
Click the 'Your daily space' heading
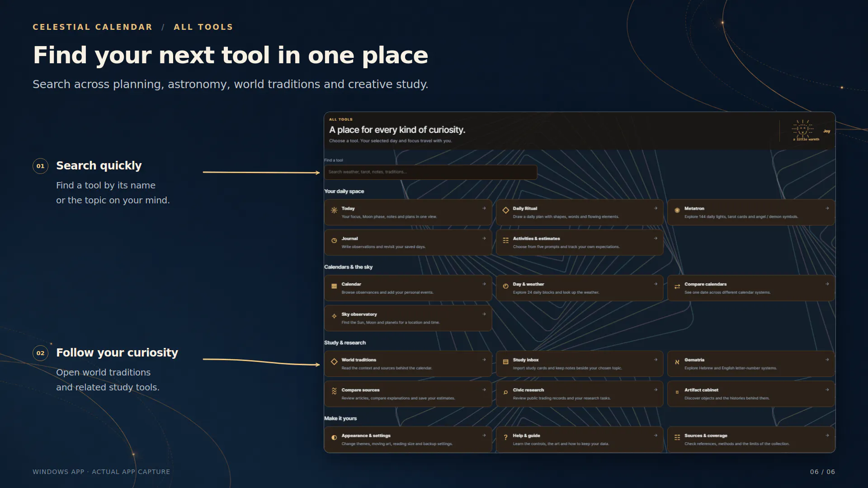[344, 192]
